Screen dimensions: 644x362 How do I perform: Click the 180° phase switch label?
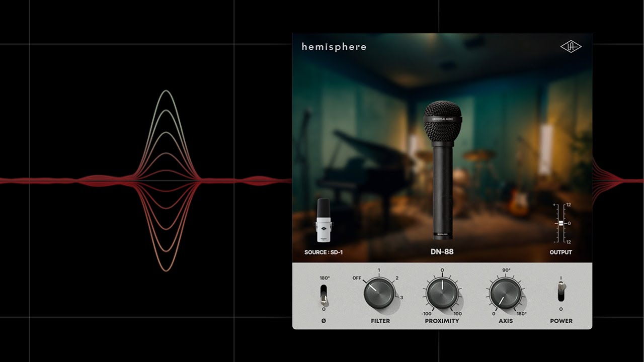pos(324,278)
